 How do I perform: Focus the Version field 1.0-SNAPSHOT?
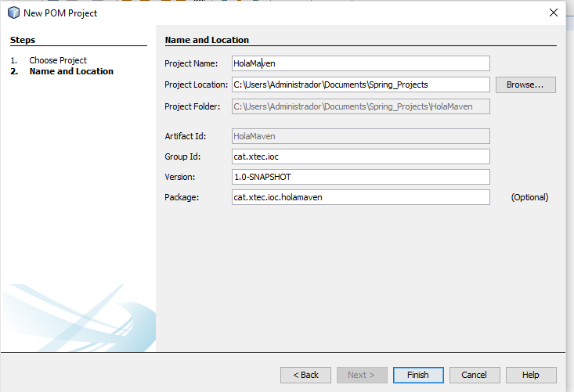[x=360, y=177]
